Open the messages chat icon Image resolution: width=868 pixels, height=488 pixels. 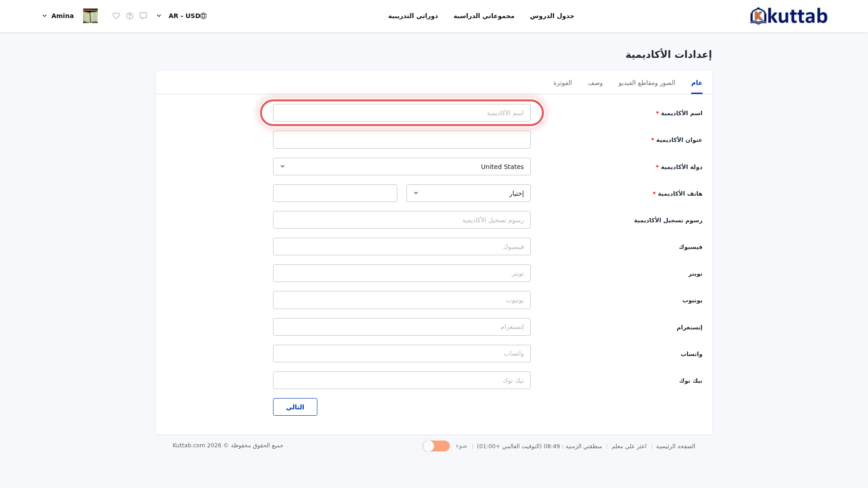click(143, 16)
